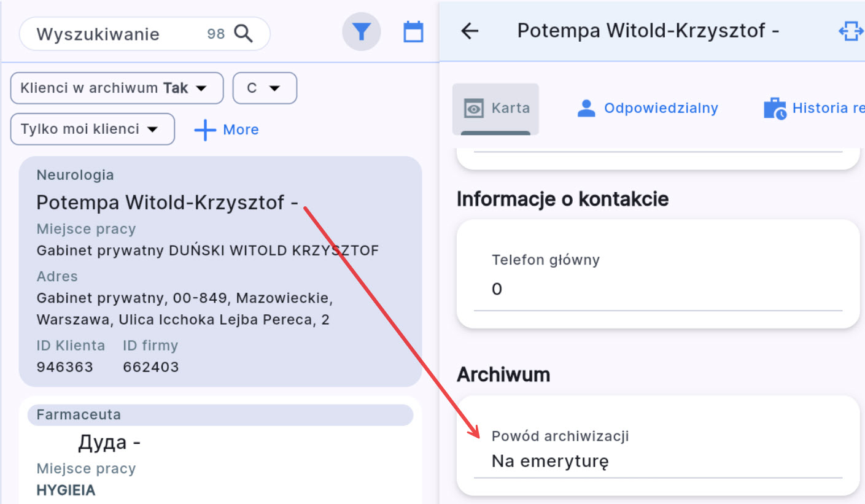Click the briefcase clock Historia icon

point(775,109)
